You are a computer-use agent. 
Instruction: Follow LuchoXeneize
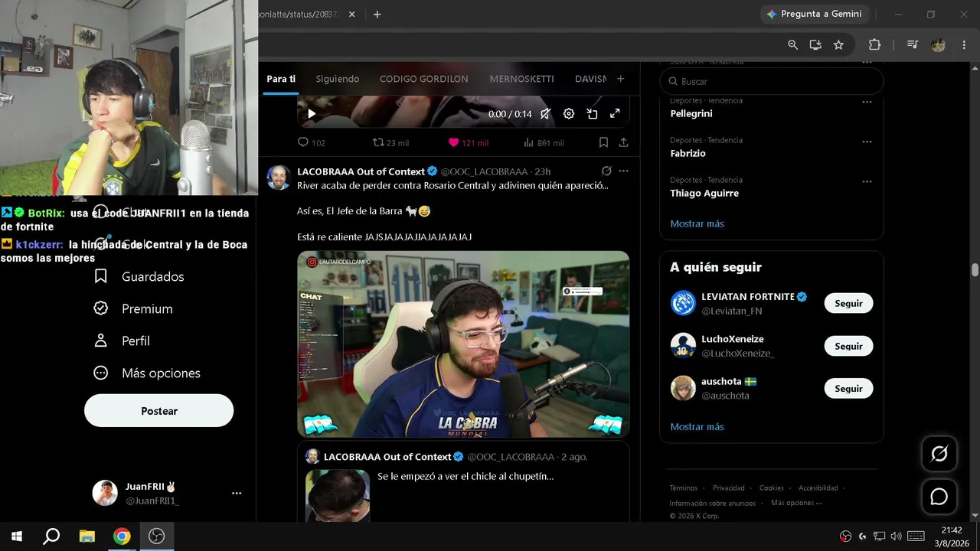[848, 346]
